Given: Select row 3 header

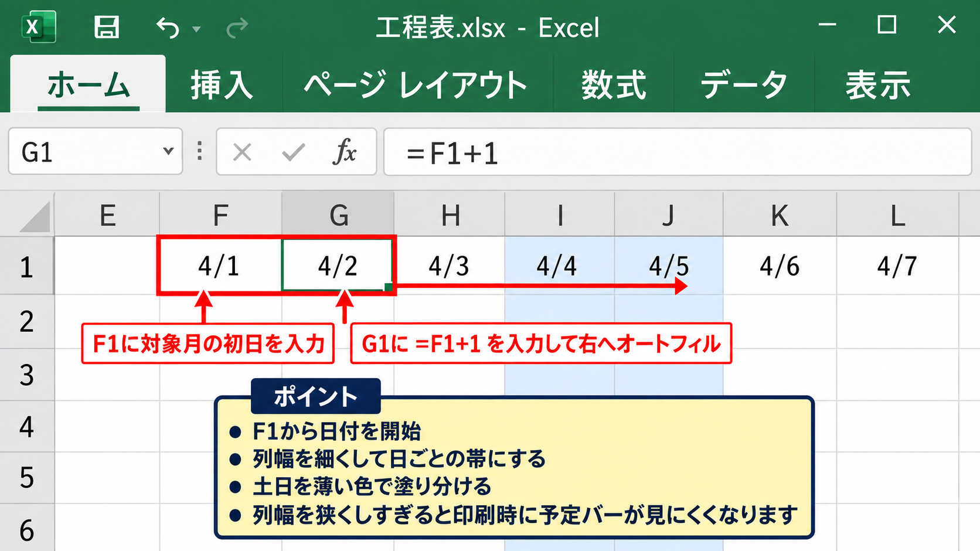Looking at the screenshot, I should [x=26, y=375].
